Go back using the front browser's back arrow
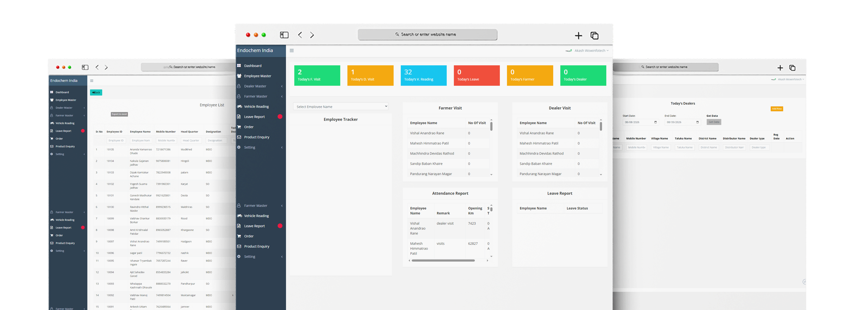 tap(300, 35)
